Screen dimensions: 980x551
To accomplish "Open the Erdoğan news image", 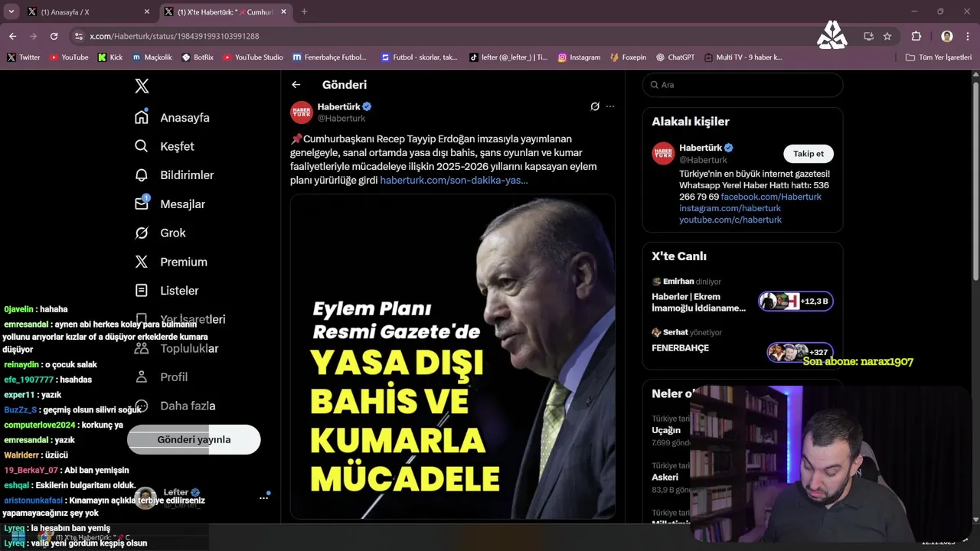I will pyautogui.click(x=452, y=357).
